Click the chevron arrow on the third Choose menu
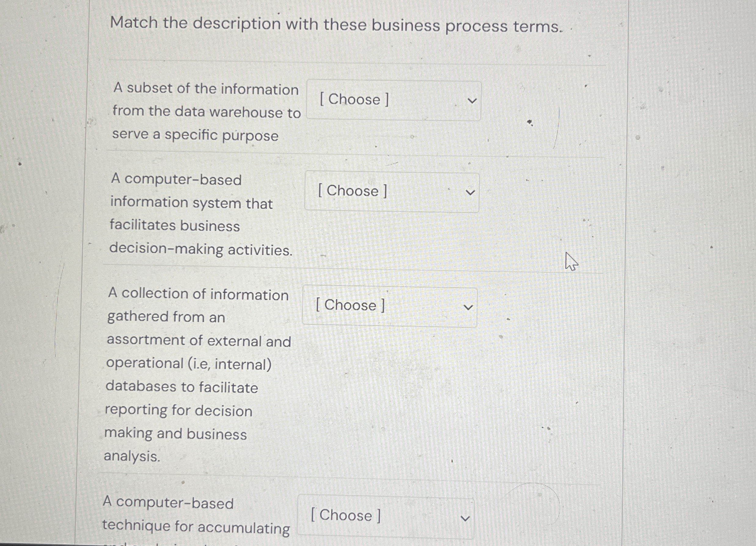This screenshot has width=756, height=546. coord(468,307)
